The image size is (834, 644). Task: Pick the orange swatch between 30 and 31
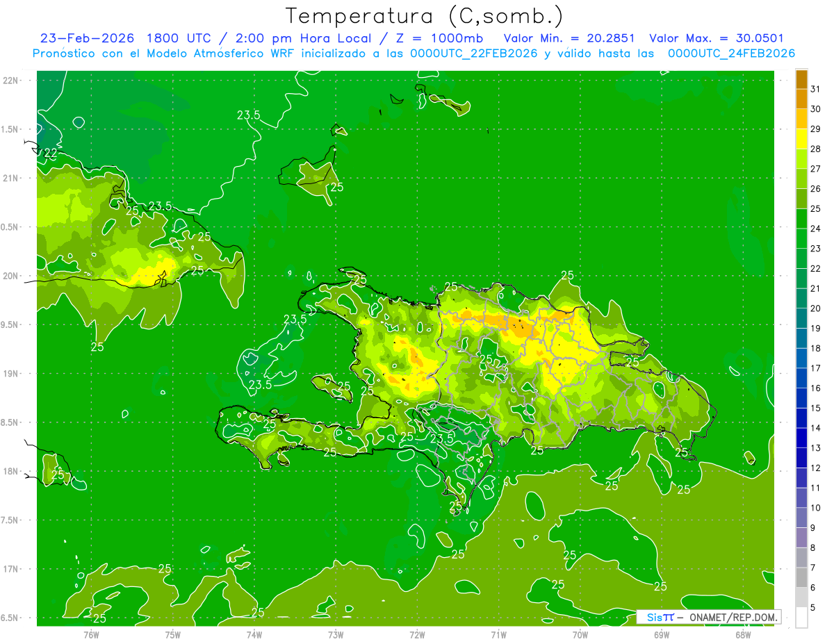point(801,99)
